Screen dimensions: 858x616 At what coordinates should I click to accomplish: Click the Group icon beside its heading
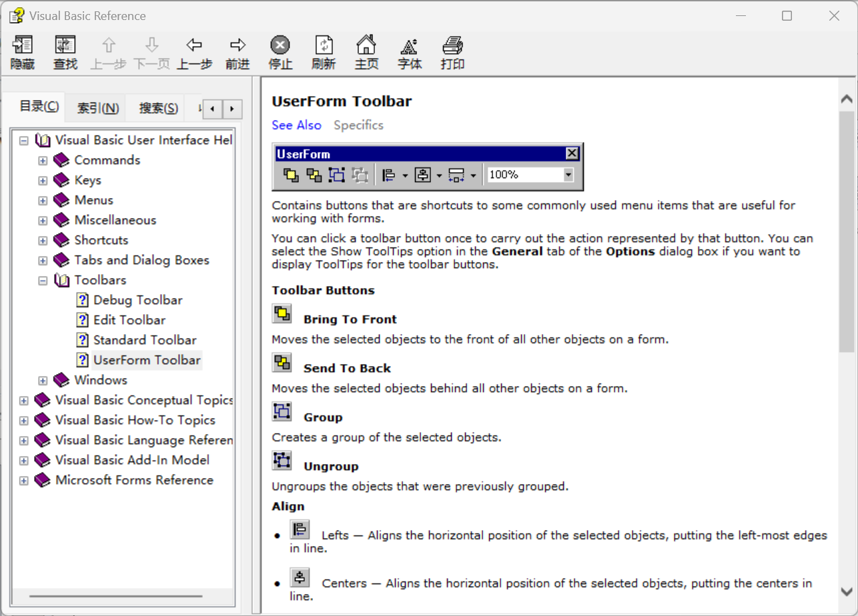[282, 411]
